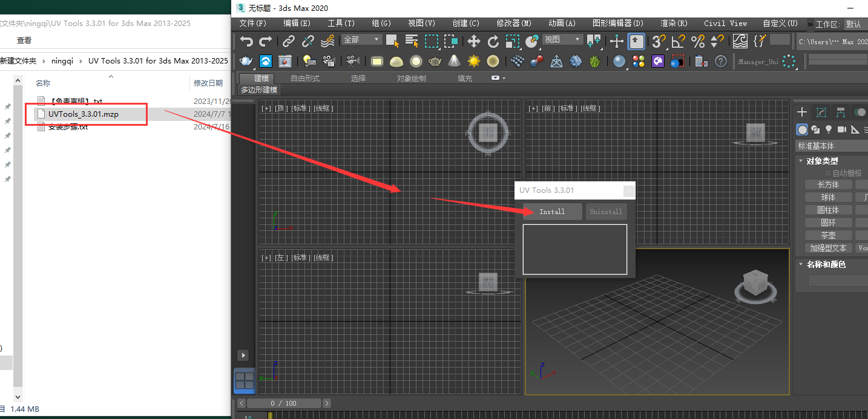Click the Undo icon on the main toolbar
The width and height of the screenshot is (868, 419).
coord(246,41)
